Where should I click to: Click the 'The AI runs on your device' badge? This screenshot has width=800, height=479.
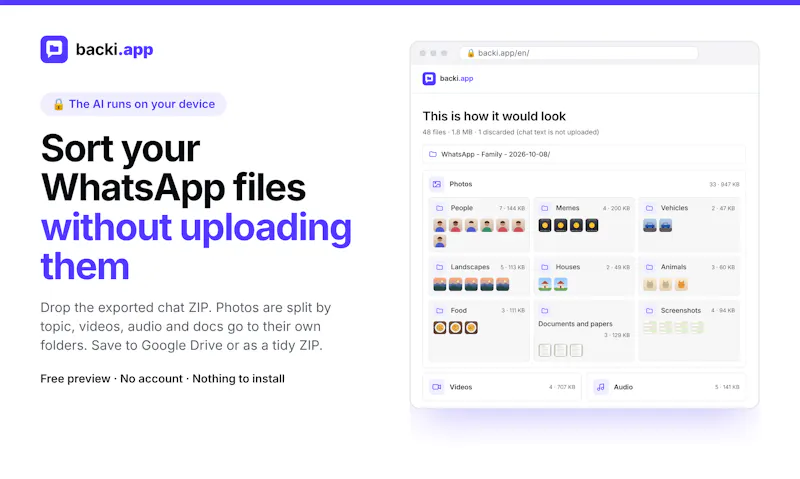(x=134, y=104)
